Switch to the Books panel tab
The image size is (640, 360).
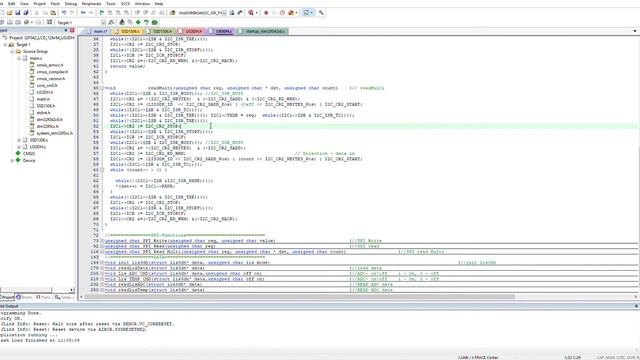[24, 297]
